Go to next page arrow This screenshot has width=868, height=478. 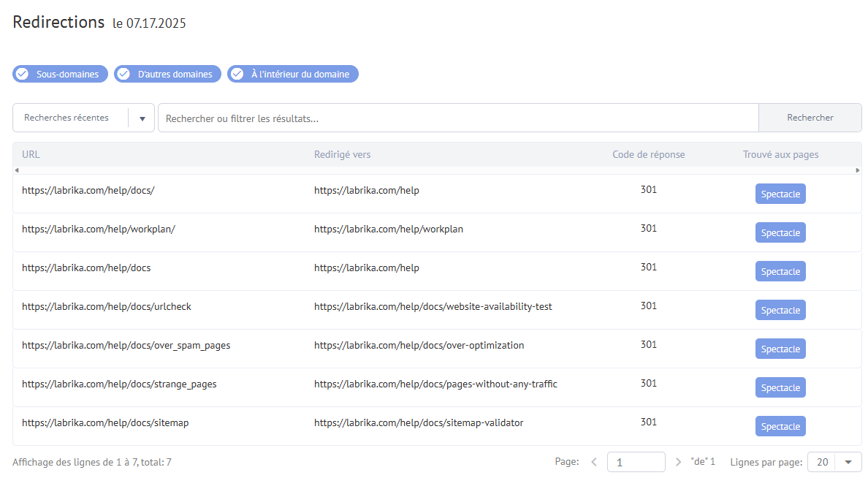(x=678, y=462)
